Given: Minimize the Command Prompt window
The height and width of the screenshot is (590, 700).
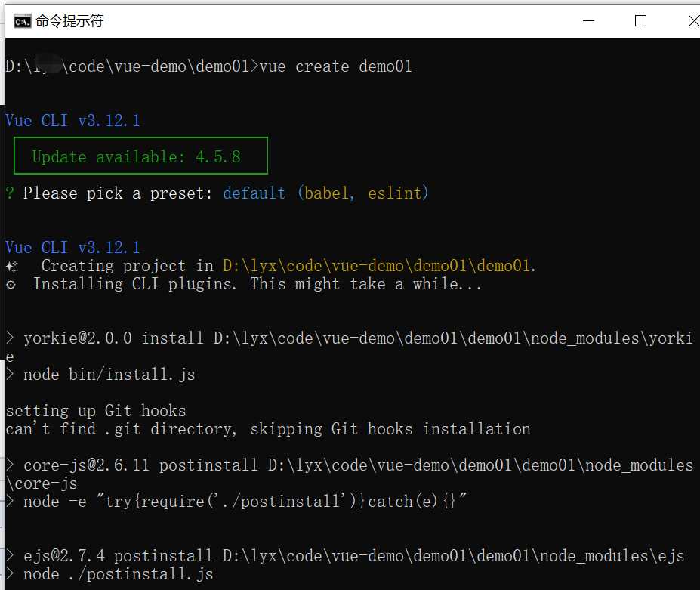Looking at the screenshot, I should 588,20.
